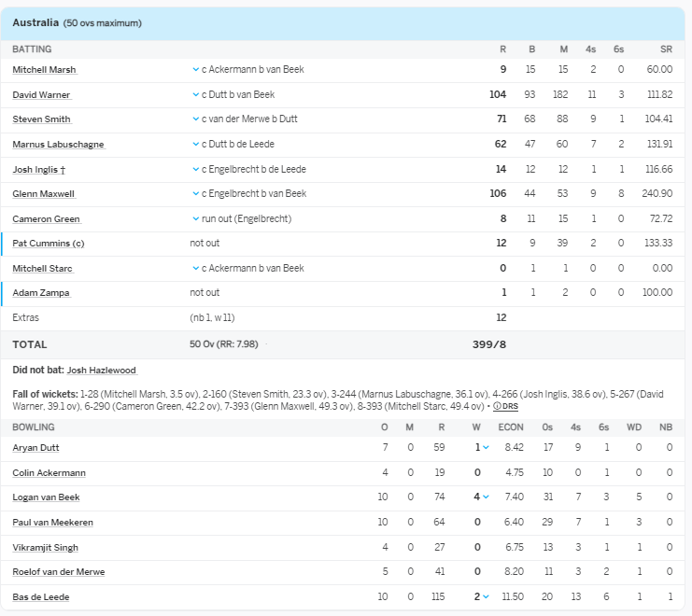Expand David Warner's dismissal details chevron
This screenshot has height=616, width=692.
pyautogui.click(x=195, y=95)
